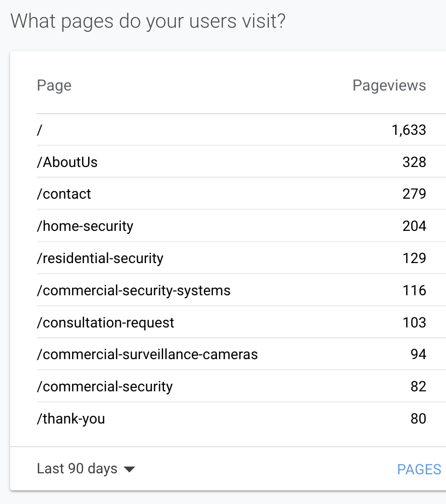
Task: Click the /thank-you page row
Action: pyautogui.click(x=71, y=418)
